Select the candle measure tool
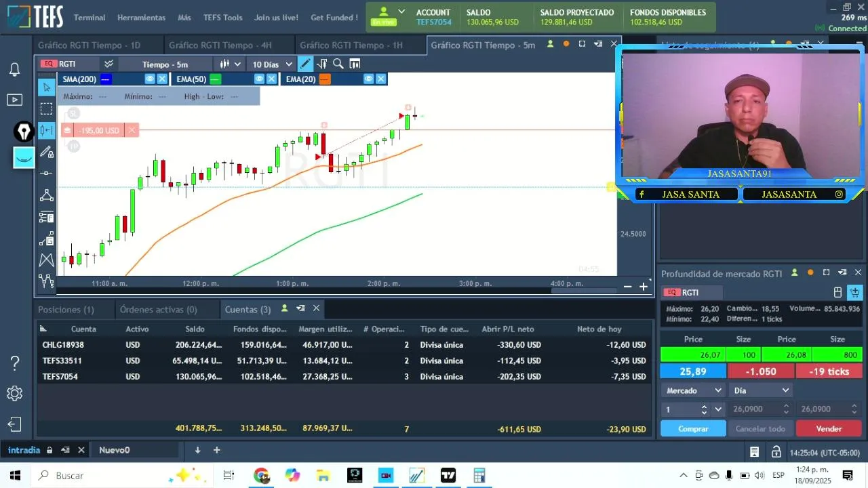This screenshot has width=868, height=488. (x=46, y=130)
